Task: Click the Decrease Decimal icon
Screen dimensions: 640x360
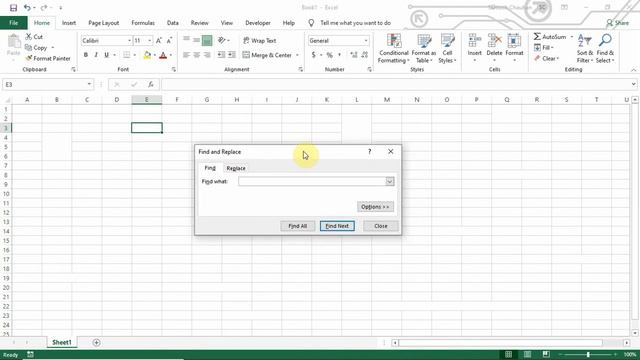Action: click(x=364, y=55)
